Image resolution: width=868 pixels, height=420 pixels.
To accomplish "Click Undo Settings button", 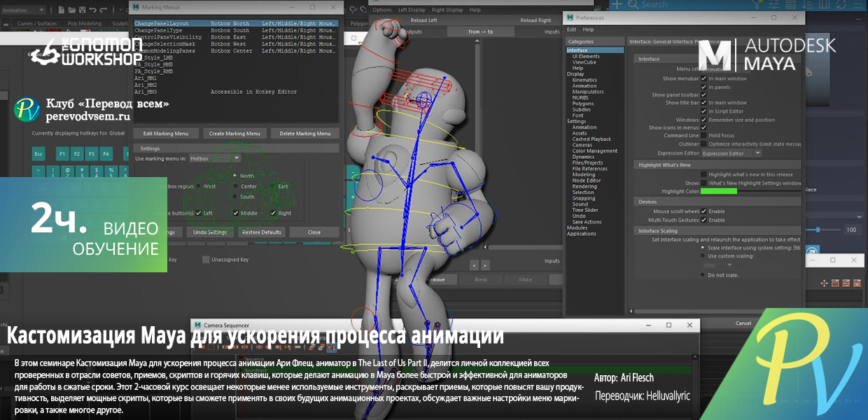I will click(x=209, y=232).
